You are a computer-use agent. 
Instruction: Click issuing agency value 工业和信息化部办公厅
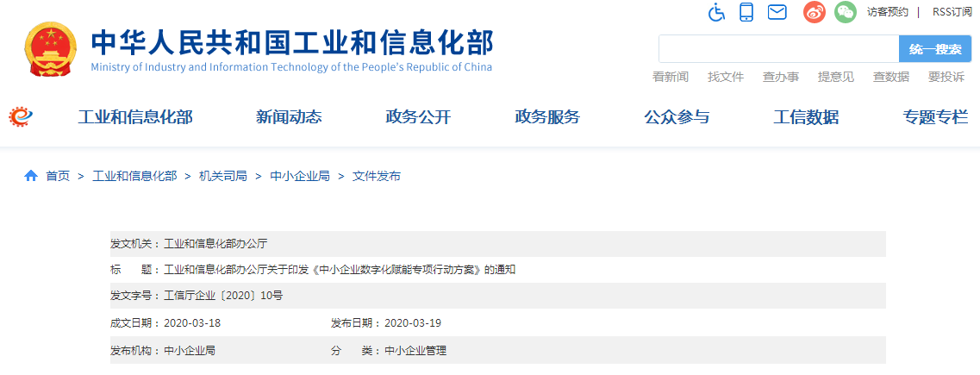[x=215, y=244]
